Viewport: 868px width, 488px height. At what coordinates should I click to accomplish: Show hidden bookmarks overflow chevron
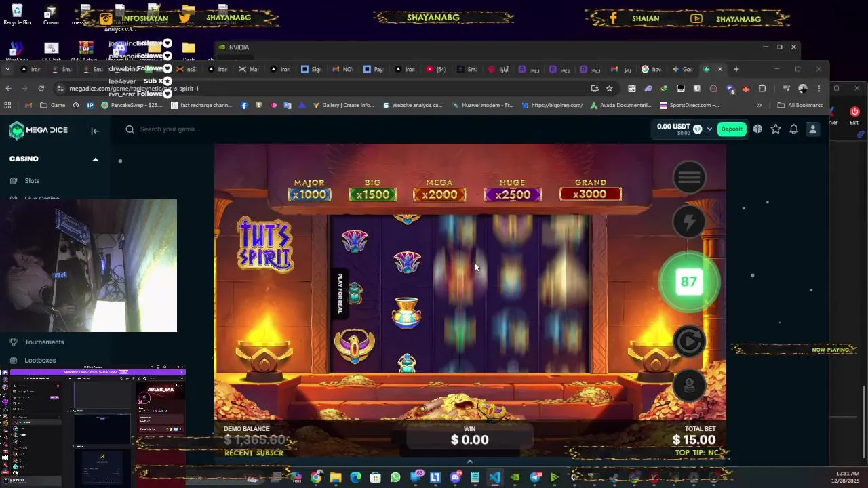(x=759, y=106)
